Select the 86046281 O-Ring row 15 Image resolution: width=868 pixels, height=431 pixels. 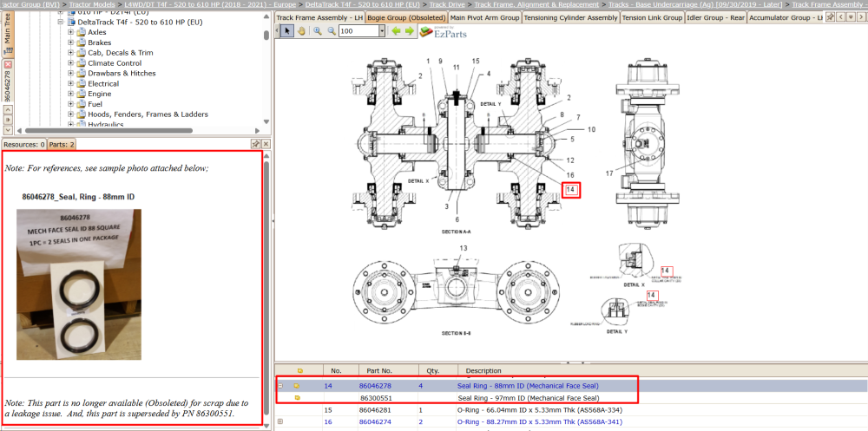click(x=571, y=410)
